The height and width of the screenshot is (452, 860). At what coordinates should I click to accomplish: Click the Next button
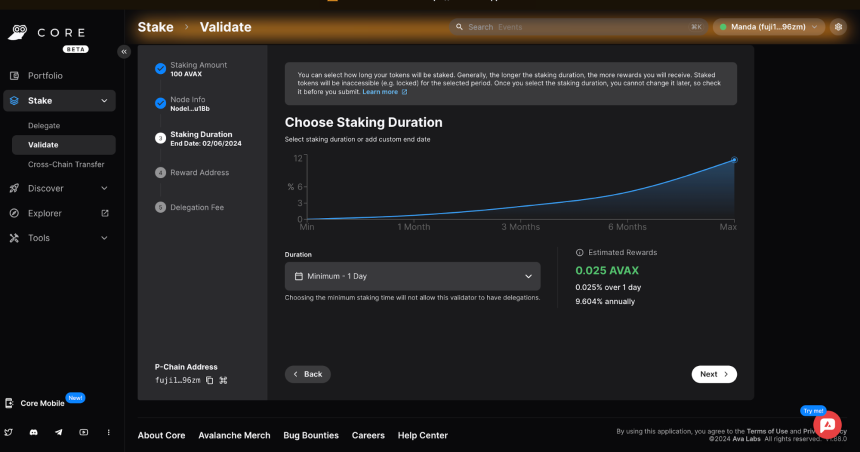714,374
